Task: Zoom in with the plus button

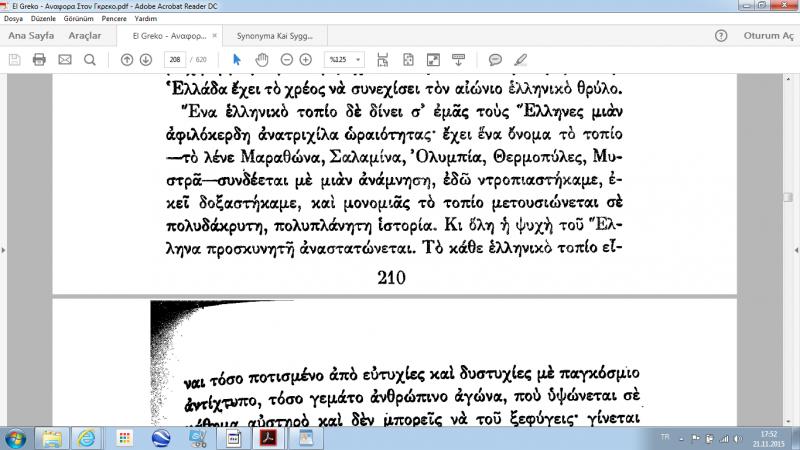Action: click(x=306, y=60)
